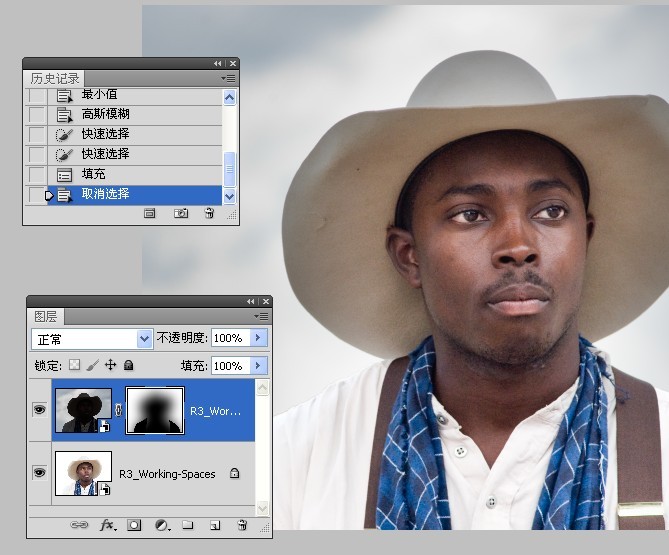Link layers using chain icon
This screenshot has height=555, width=669.
click(79, 525)
